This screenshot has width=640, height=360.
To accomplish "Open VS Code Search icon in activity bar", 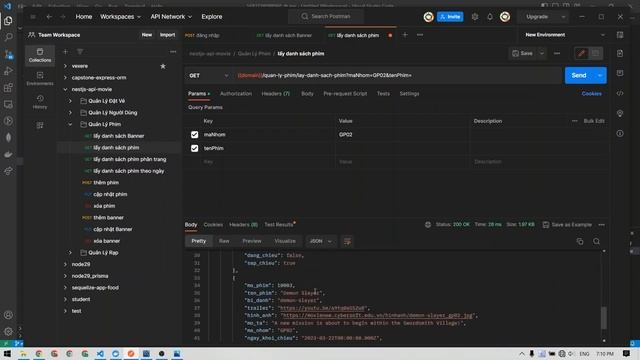I will click(x=8, y=38).
